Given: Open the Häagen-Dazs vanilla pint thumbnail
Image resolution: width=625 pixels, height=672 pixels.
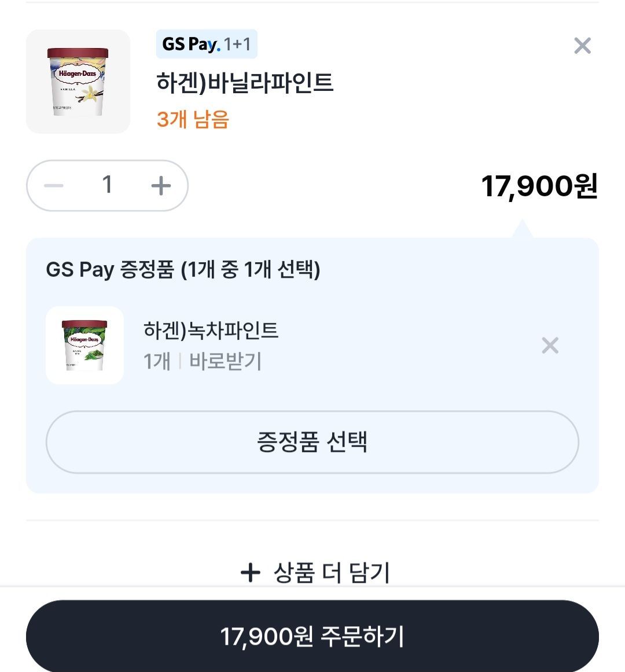Looking at the screenshot, I should [78, 82].
